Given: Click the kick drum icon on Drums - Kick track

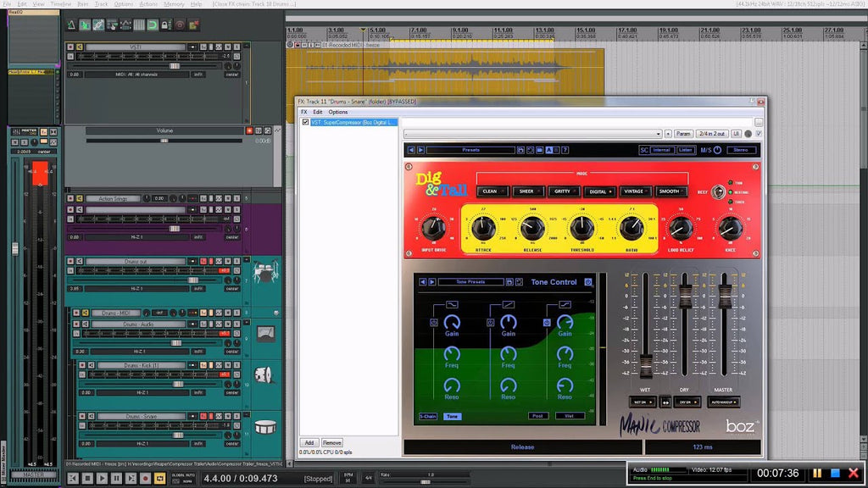Looking at the screenshot, I should (264, 375).
